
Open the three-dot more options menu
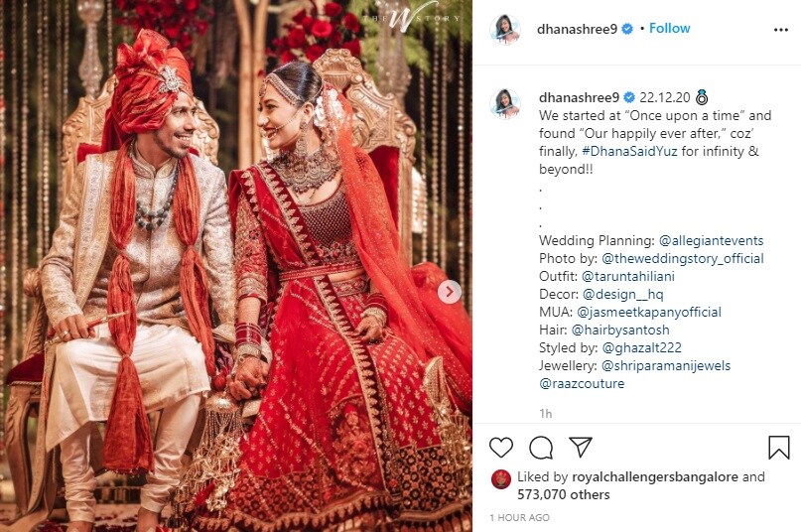(x=780, y=30)
